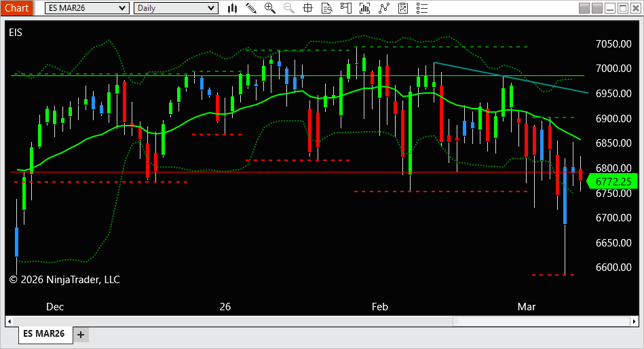644x349 pixels.
Task: Open the chart trader icon
Action: tap(346, 8)
